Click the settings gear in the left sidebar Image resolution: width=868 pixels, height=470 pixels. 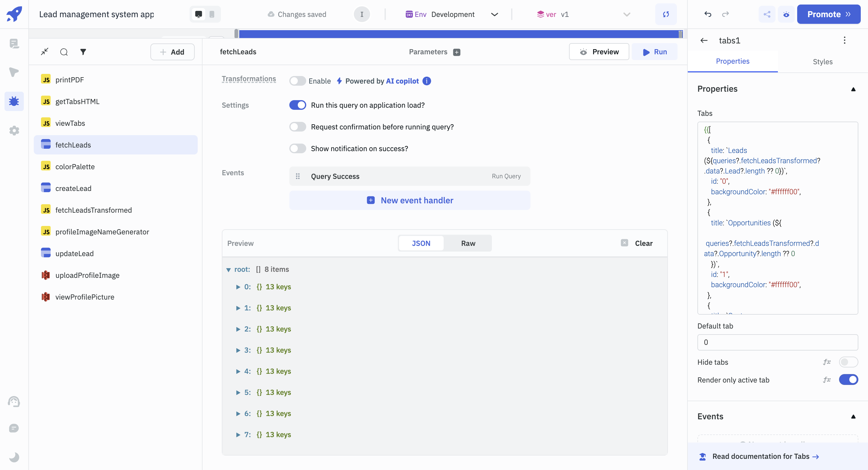click(14, 131)
